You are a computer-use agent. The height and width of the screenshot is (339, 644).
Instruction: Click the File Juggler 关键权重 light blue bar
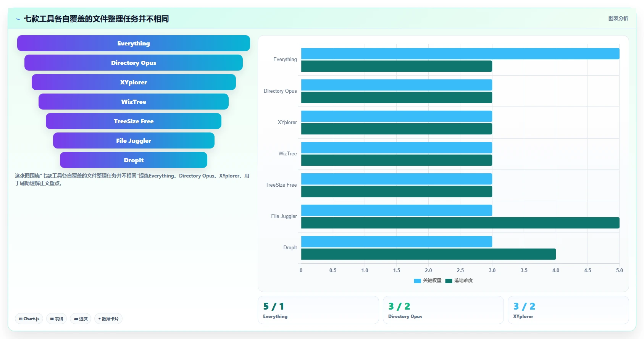397,210
